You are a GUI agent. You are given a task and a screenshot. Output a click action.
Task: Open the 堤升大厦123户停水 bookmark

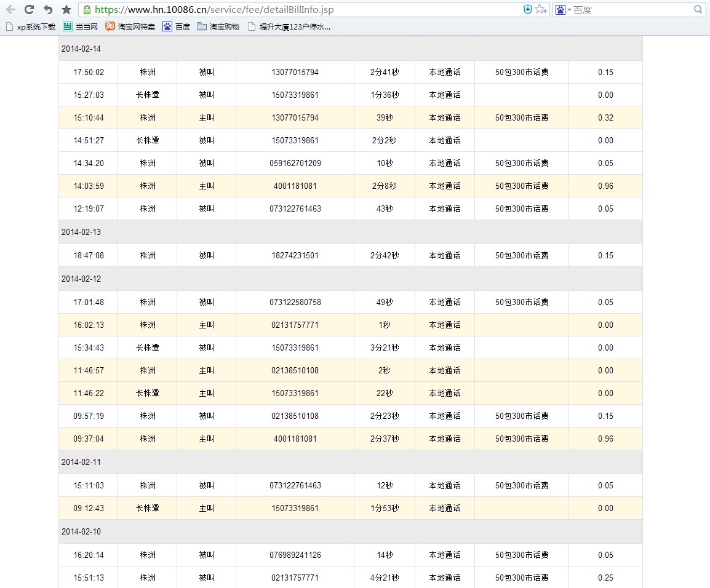[289, 26]
